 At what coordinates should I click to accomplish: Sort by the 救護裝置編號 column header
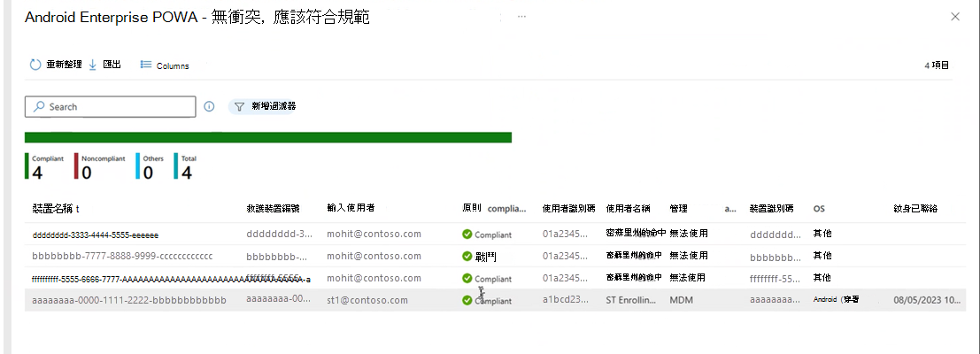[x=274, y=209]
